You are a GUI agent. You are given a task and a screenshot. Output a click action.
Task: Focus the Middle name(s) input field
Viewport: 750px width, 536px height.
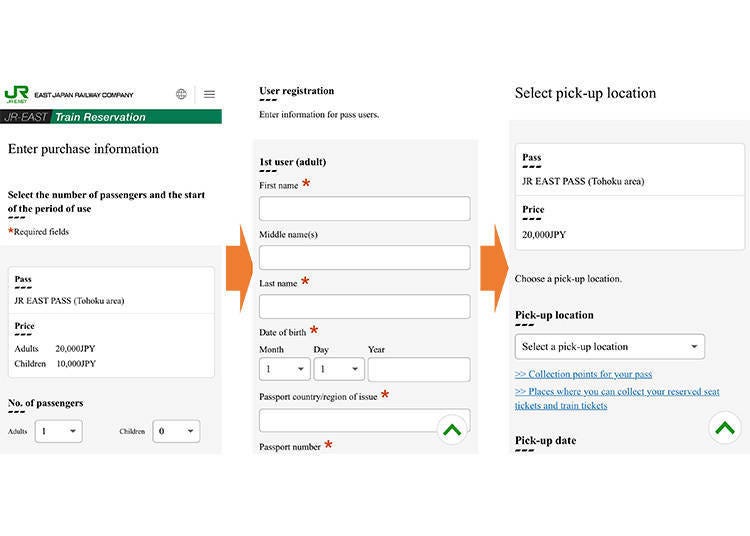coord(364,257)
